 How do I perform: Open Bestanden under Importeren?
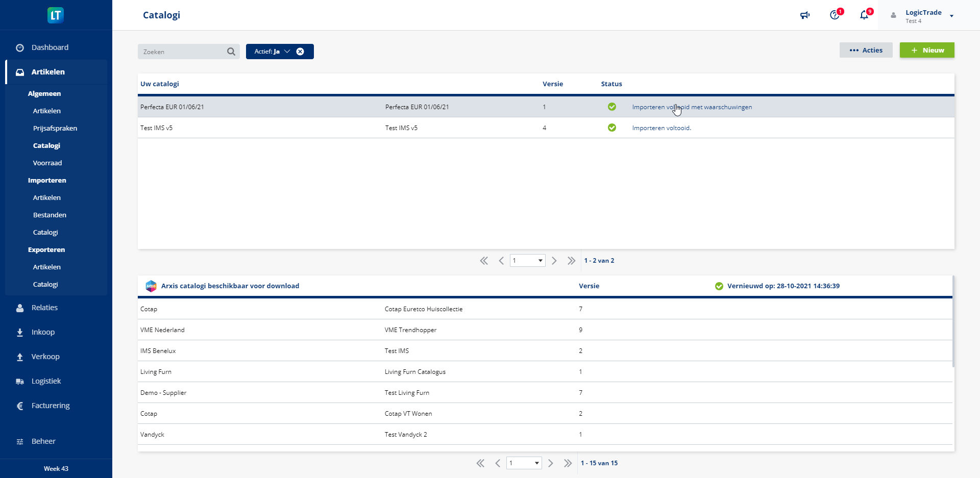click(x=50, y=215)
